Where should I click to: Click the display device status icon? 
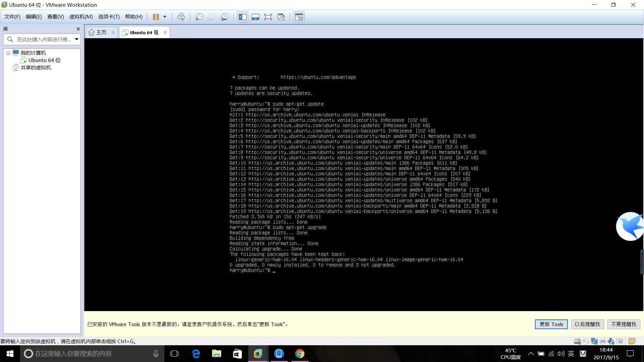point(620,341)
